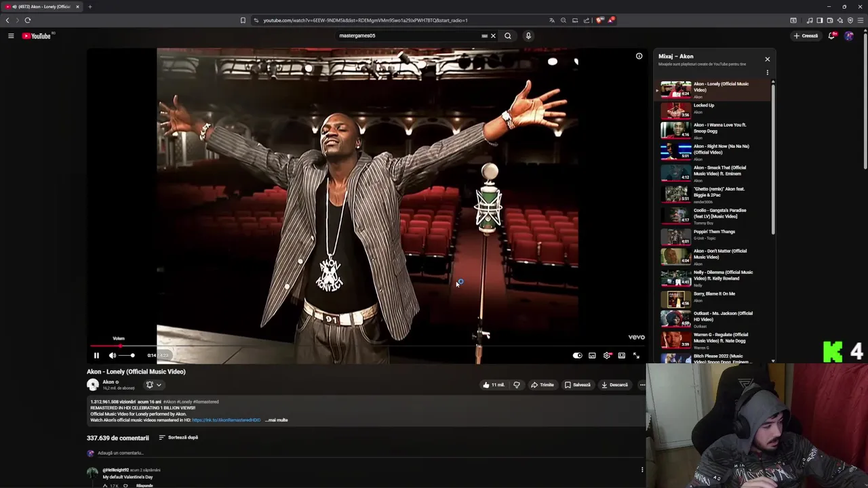Open the YouTube hamburger guide menu

click(11, 36)
